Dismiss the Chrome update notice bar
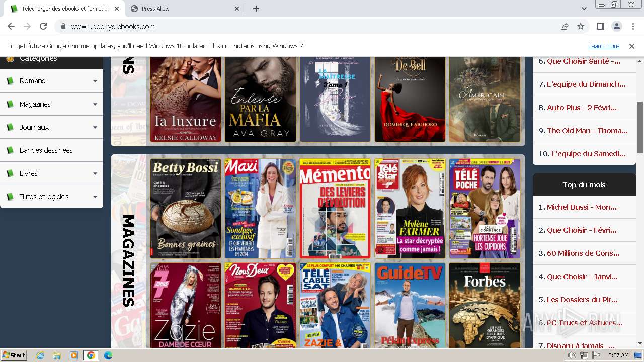644x362 pixels. pos(632,46)
